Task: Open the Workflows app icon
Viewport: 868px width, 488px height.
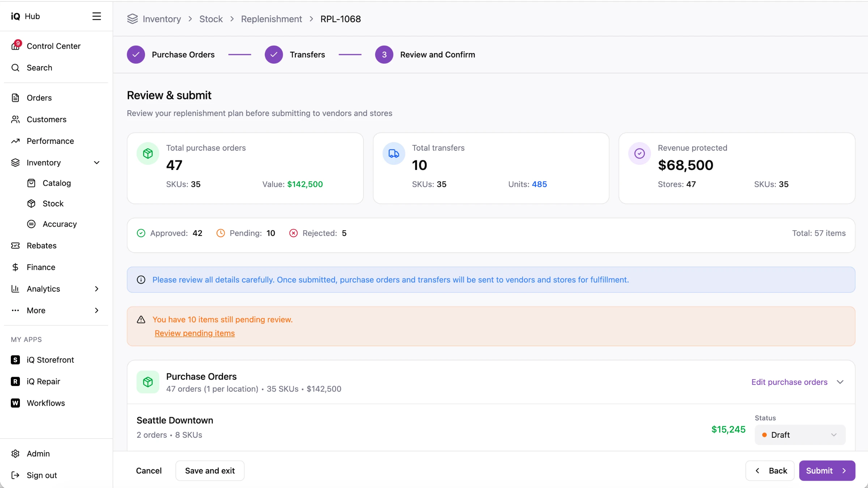Action: 15,403
